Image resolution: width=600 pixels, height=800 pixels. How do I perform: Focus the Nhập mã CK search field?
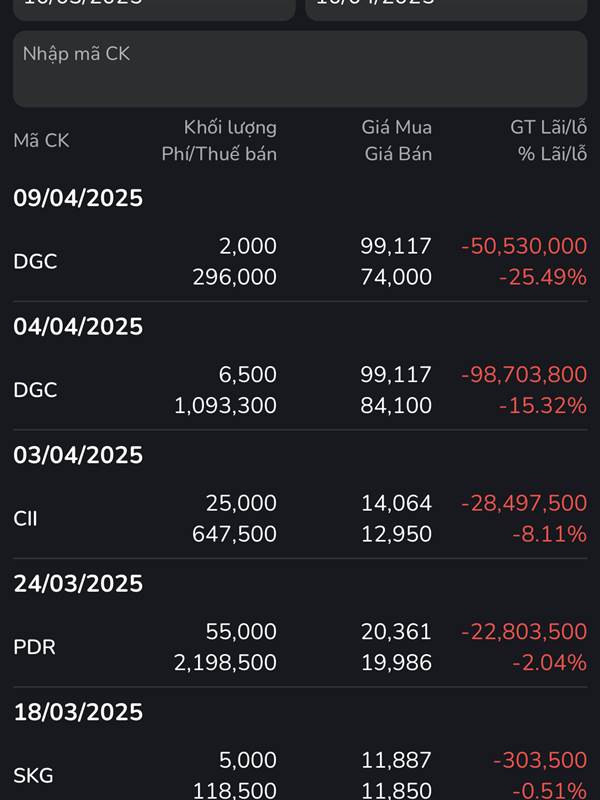pos(300,69)
